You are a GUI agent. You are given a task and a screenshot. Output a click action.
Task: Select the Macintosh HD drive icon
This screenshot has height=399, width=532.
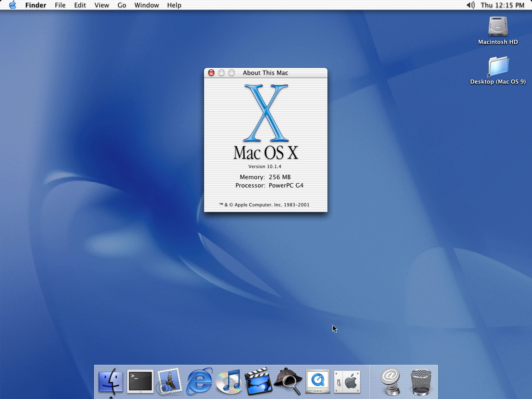coord(498,27)
